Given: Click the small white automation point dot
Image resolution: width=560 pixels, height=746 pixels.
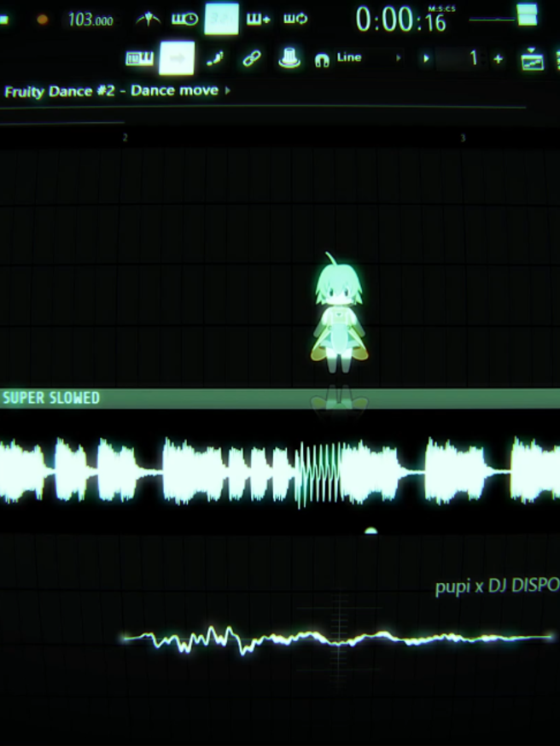Looking at the screenshot, I should (x=370, y=530).
